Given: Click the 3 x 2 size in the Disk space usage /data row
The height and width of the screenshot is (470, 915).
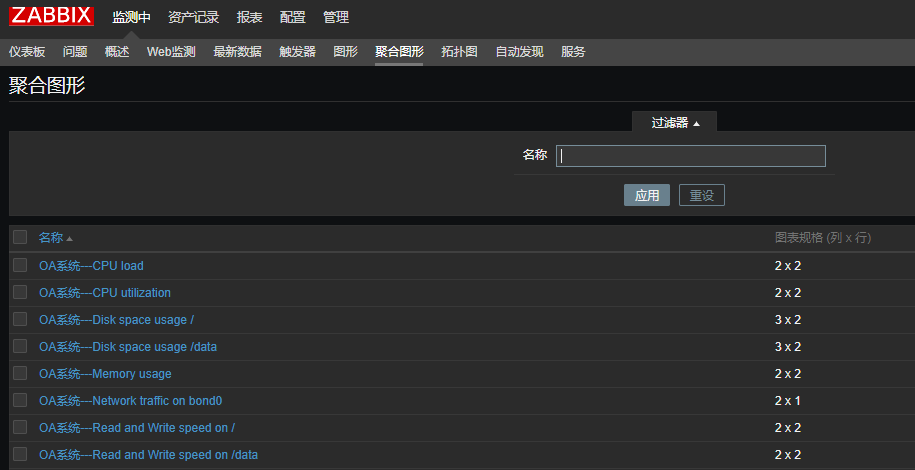Looking at the screenshot, I should click(x=788, y=347).
